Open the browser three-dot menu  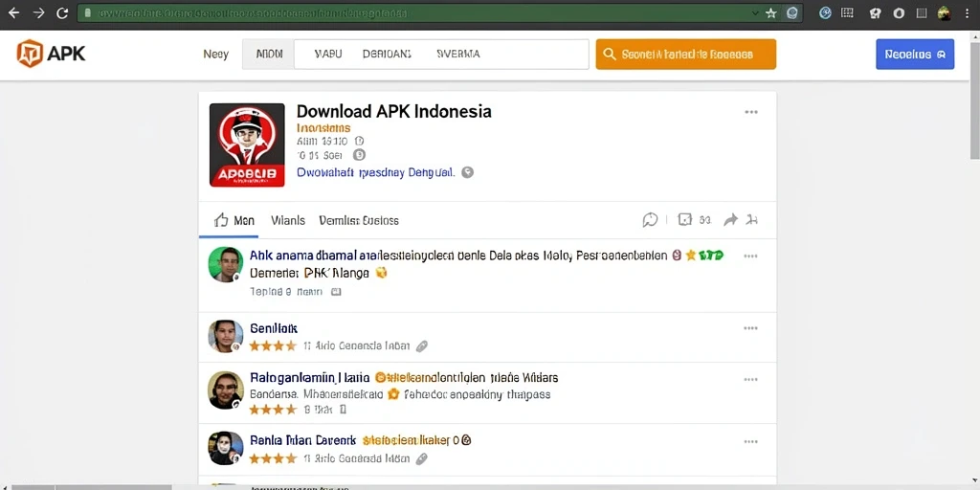point(968,13)
